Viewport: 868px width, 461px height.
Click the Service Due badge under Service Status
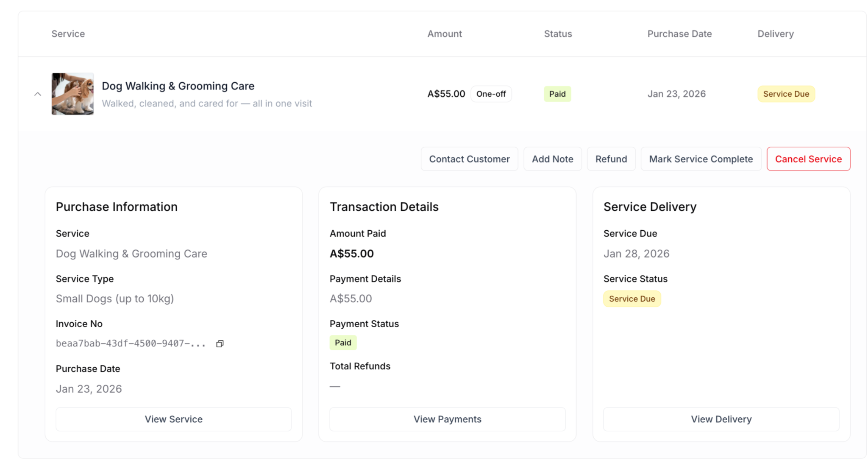[x=632, y=299]
